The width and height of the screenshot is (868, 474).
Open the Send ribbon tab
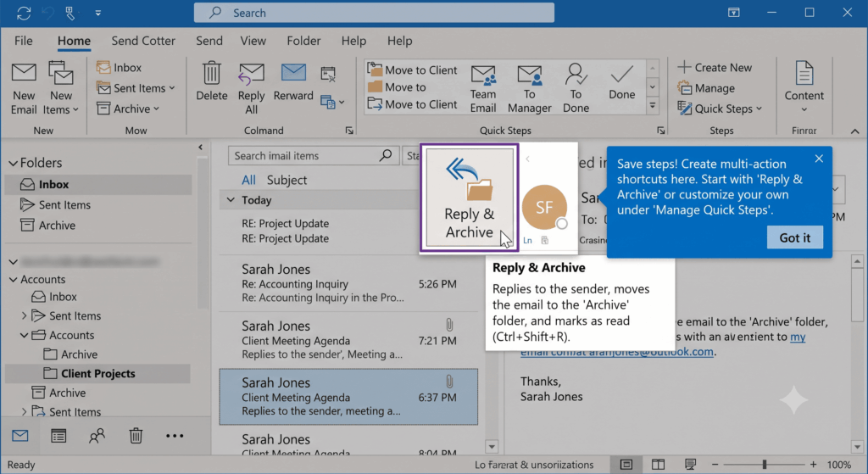(209, 41)
